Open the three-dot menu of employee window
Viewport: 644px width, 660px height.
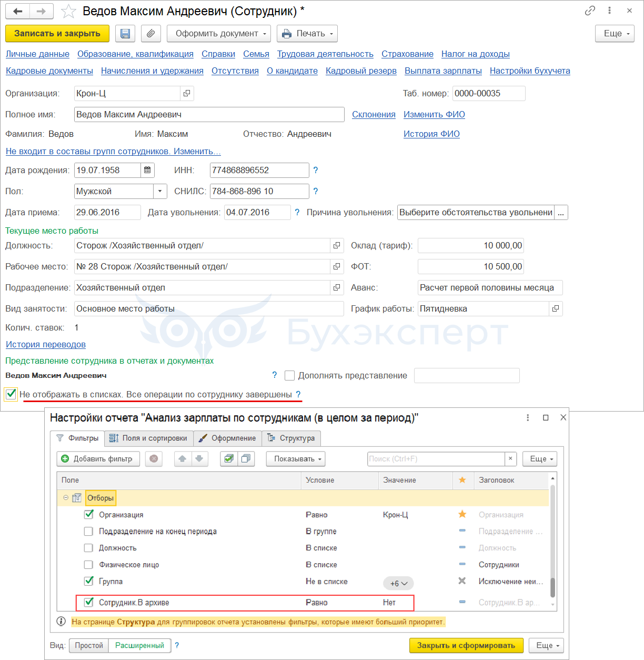609,11
